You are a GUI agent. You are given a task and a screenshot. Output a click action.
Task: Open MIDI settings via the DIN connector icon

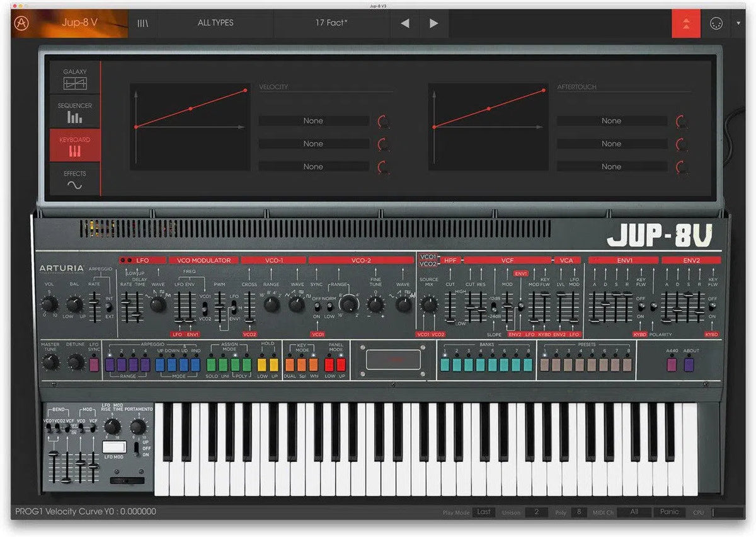pyautogui.click(x=717, y=23)
